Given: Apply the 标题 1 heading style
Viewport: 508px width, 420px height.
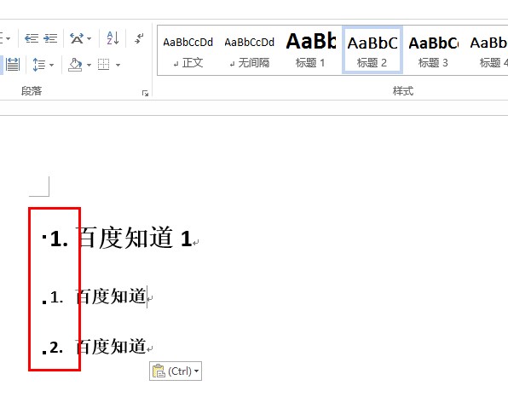Looking at the screenshot, I should coord(311,51).
